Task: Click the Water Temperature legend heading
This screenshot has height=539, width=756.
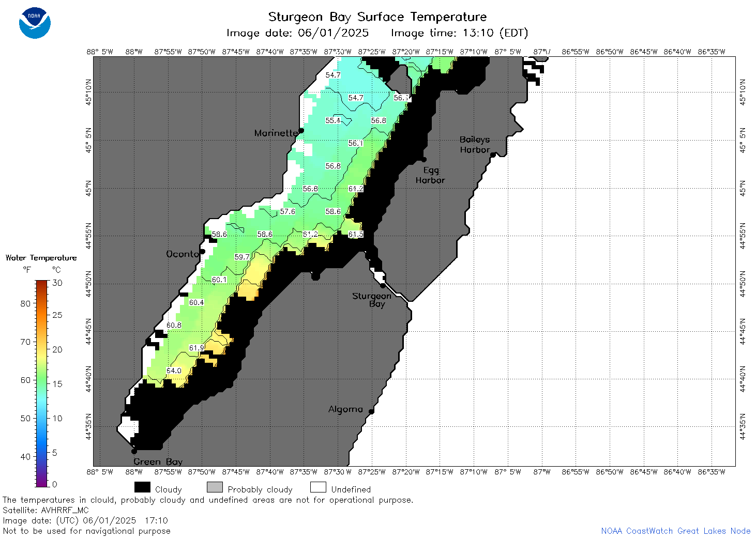Action: tap(41, 258)
